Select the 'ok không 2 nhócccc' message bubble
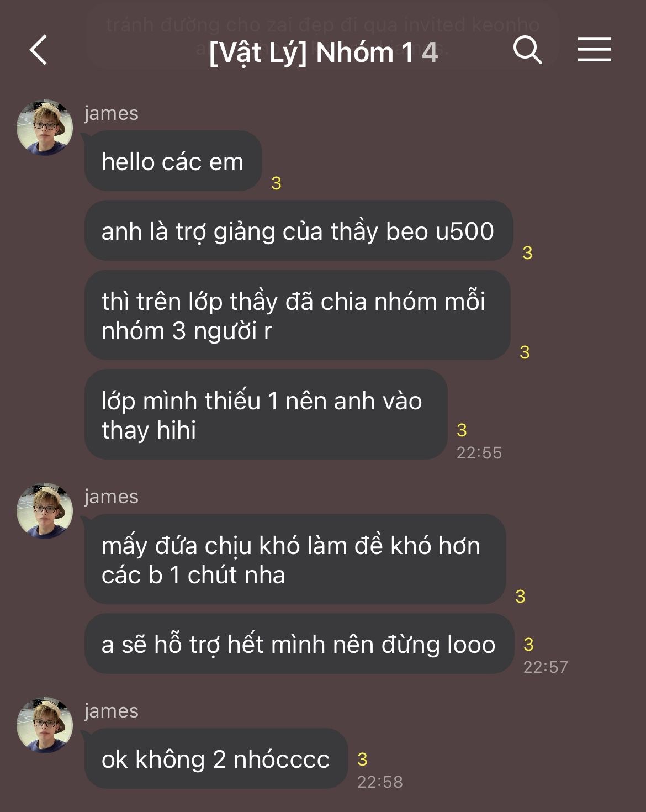646x812 pixels. pyautogui.click(x=216, y=759)
